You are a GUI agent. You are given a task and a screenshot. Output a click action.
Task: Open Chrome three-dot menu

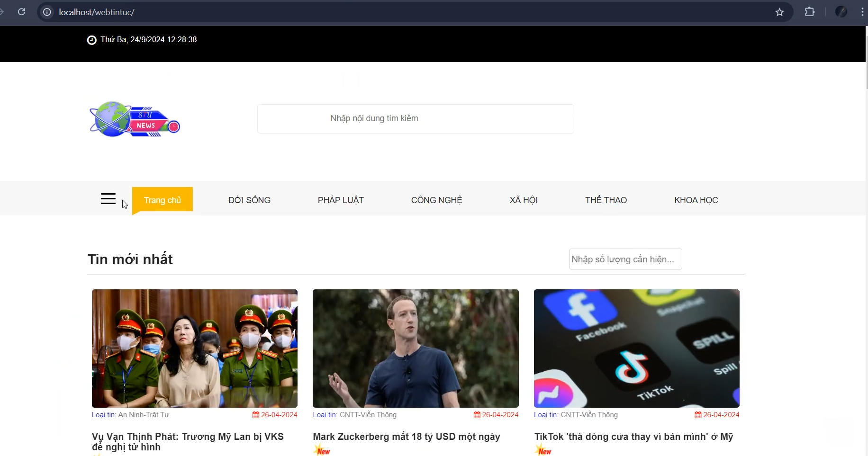(x=862, y=12)
